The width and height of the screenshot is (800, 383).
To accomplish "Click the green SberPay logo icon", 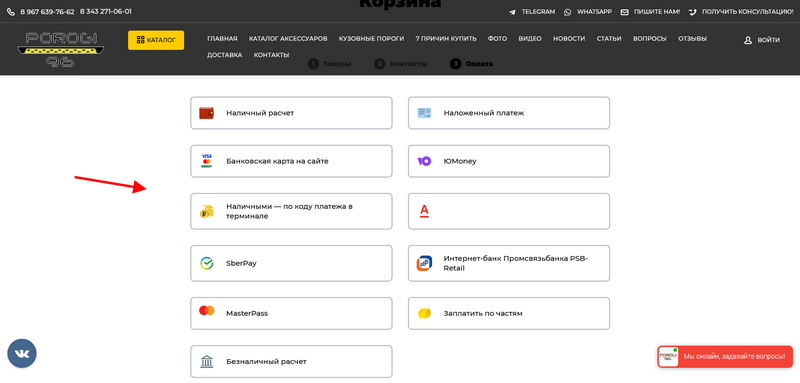I will [x=207, y=263].
